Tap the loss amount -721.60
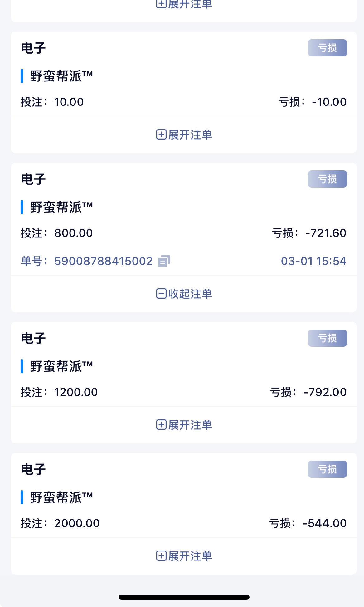 pyautogui.click(x=326, y=233)
